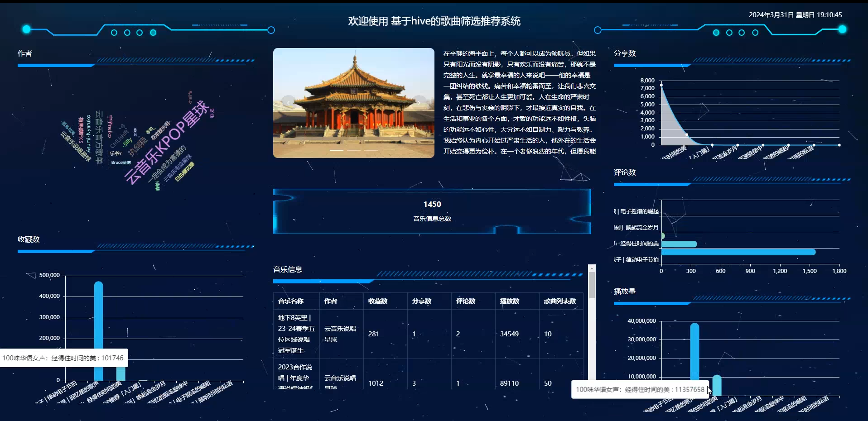Screen dimensions: 868x421
Task: Click the short cyan bar in 收藏数 chart
Action: [x=121, y=374]
